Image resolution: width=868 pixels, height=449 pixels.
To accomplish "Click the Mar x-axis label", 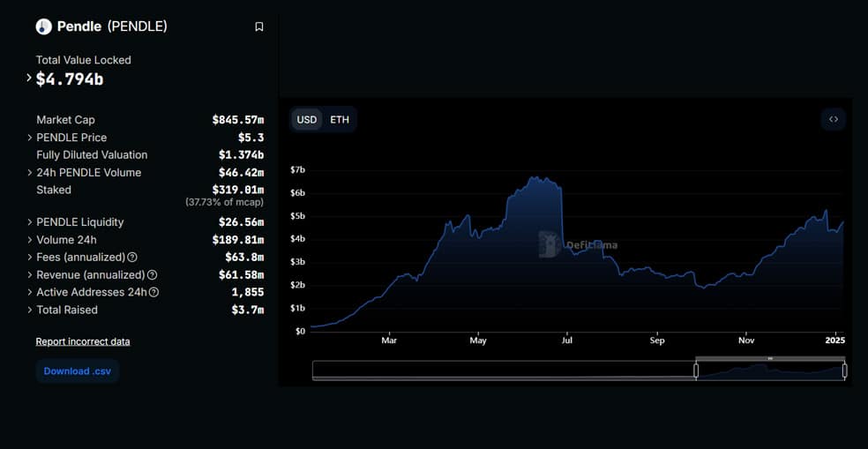I will pos(389,340).
